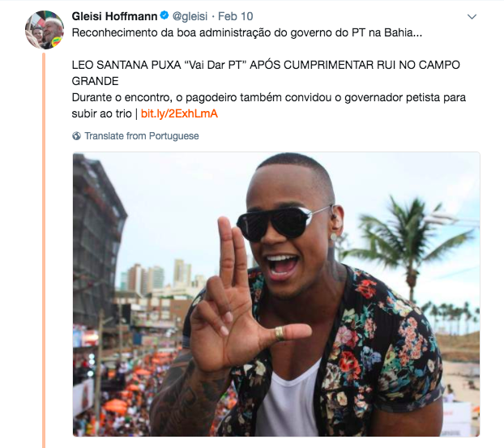This screenshot has width=504, height=448.
Task: Click the @gleisi handle
Action: (190, 16)
